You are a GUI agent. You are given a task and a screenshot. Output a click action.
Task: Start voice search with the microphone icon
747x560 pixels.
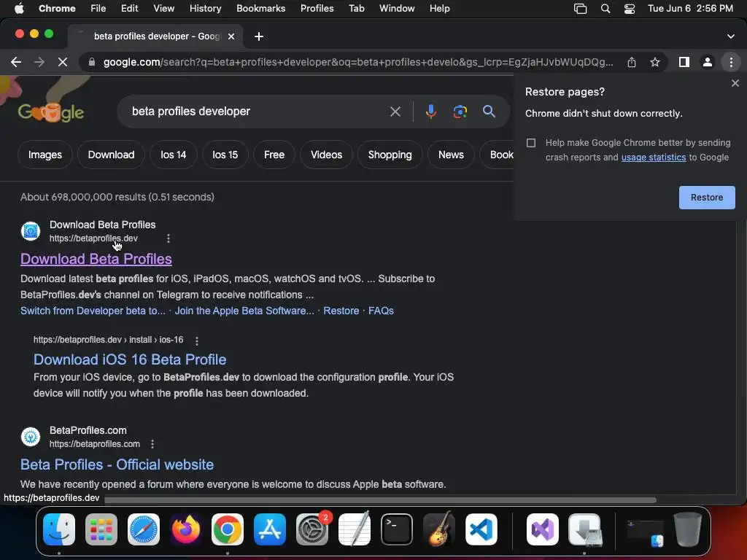coord(430,112)
